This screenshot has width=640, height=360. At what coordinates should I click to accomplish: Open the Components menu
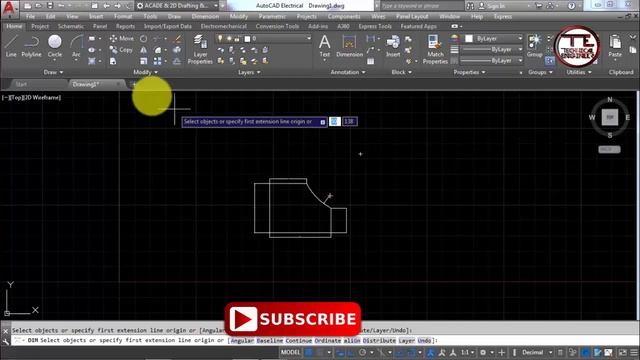[x=344, y=16]
